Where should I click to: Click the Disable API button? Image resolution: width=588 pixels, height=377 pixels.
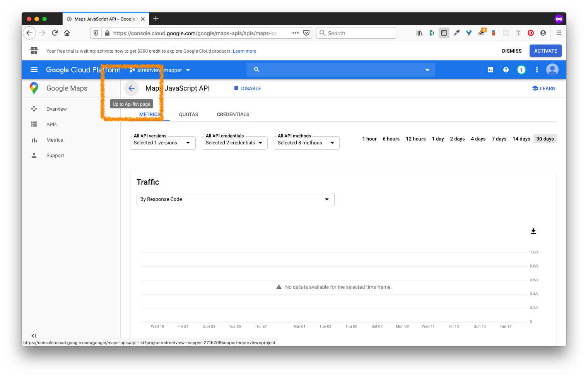[x=248, y=89]
